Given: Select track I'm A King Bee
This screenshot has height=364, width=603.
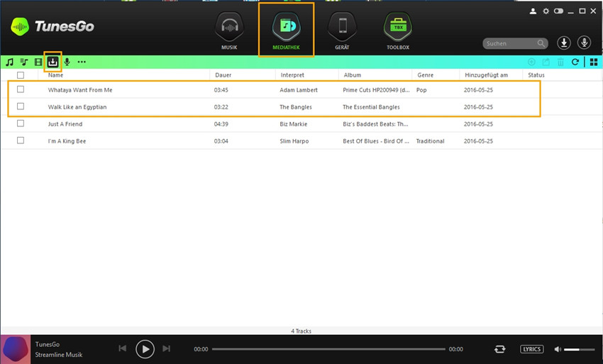Looking at the screenshot, I should tap(67, 141).
